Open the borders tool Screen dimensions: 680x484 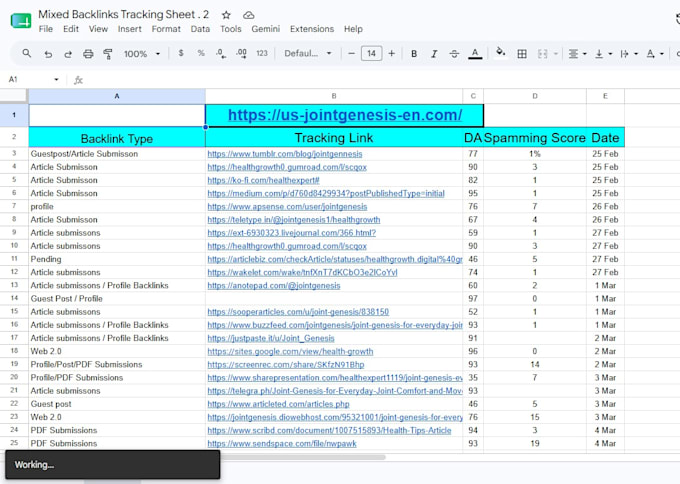tap(522, 54)
